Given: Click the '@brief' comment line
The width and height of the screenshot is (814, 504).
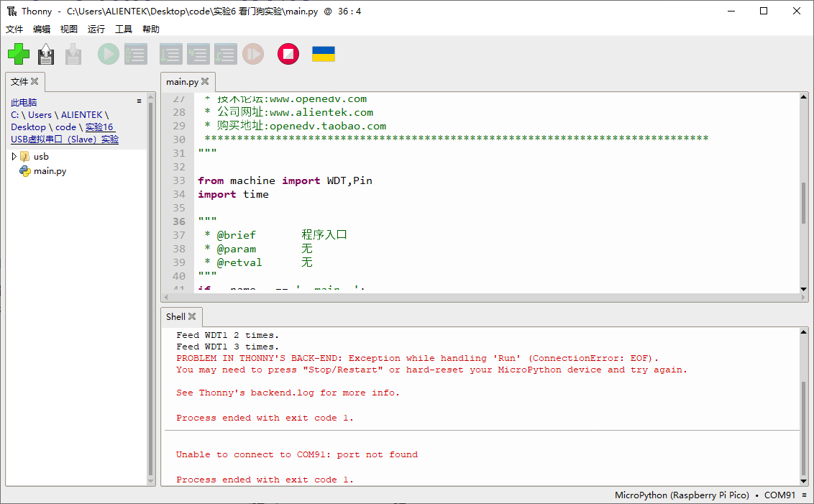Looking at the screenshot, I should coord(275,235).
